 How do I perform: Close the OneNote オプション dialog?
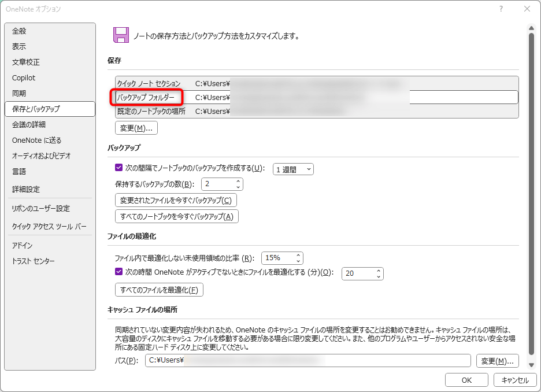(527, 9)
